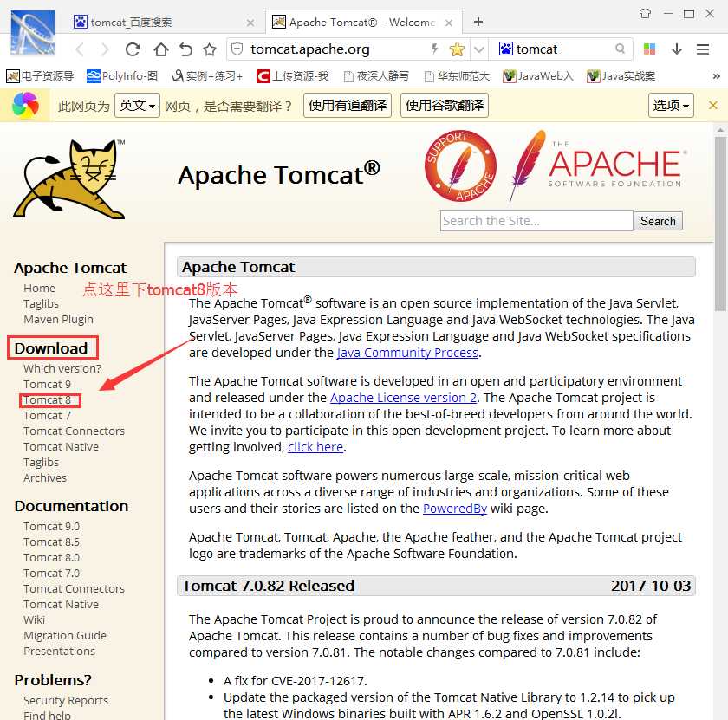Open the browser hamburger menu
The height and width of the screenshot is (720, 728).
[703, 49]
